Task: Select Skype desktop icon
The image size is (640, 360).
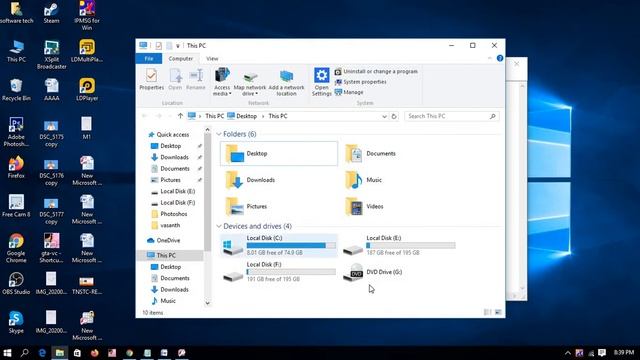Action: 16,322
